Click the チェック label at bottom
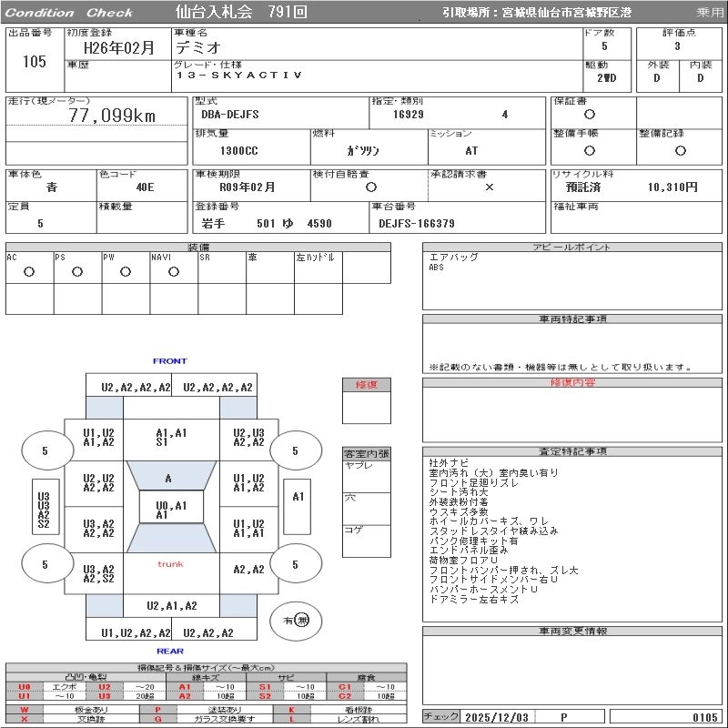The height and width of the screenshot is (728, 728). (441, 717)
